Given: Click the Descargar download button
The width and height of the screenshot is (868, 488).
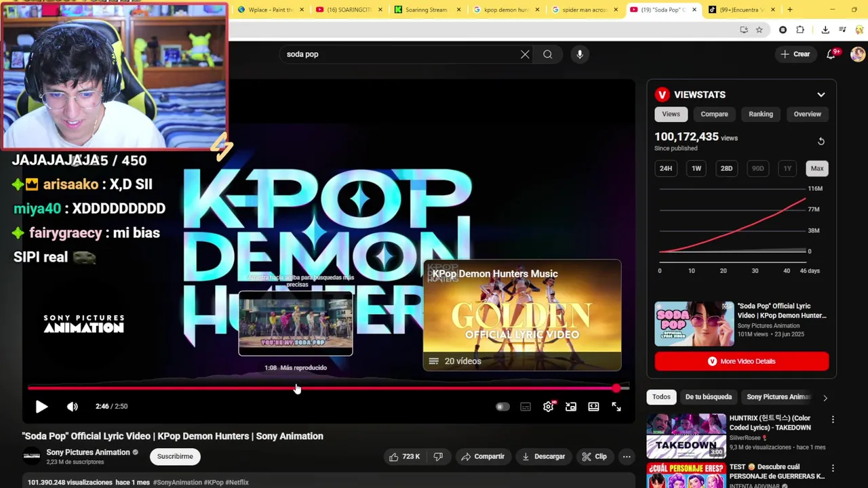Looking at the screenshot, I should point(543,457).
